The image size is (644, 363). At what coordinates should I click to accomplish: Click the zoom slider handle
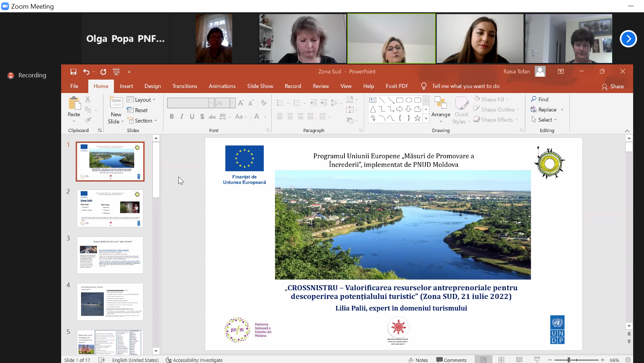(x=569, y=360)
